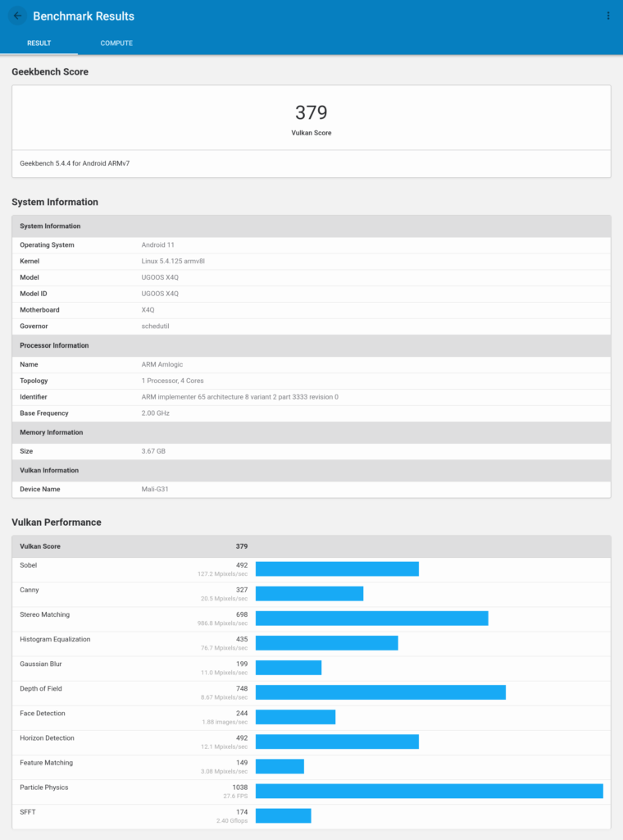Tap the Processor Information header
This screenshot has width=623, height=840.
(54, 345)
